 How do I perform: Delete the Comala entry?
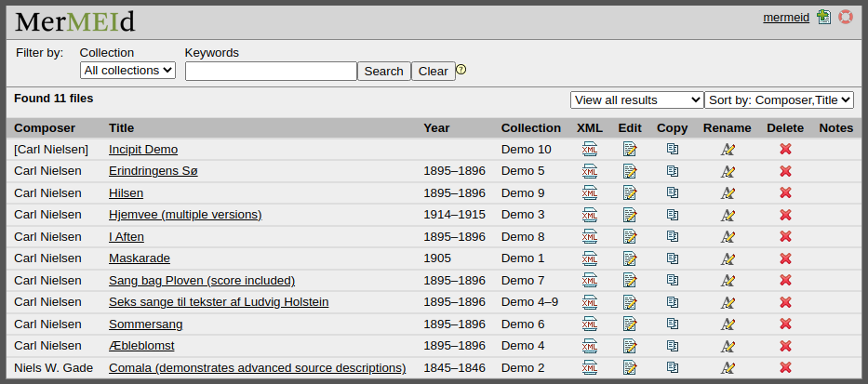tap(785, 368)
